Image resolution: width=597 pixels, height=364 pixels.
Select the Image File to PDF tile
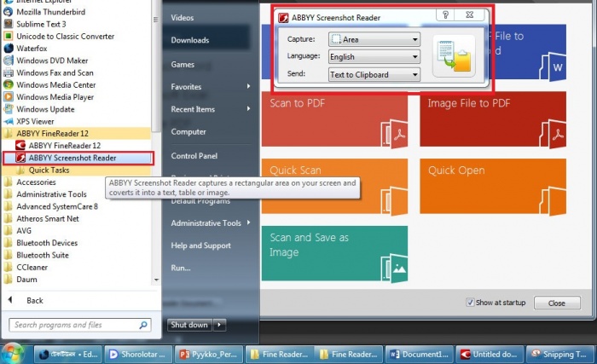[493, 119]
